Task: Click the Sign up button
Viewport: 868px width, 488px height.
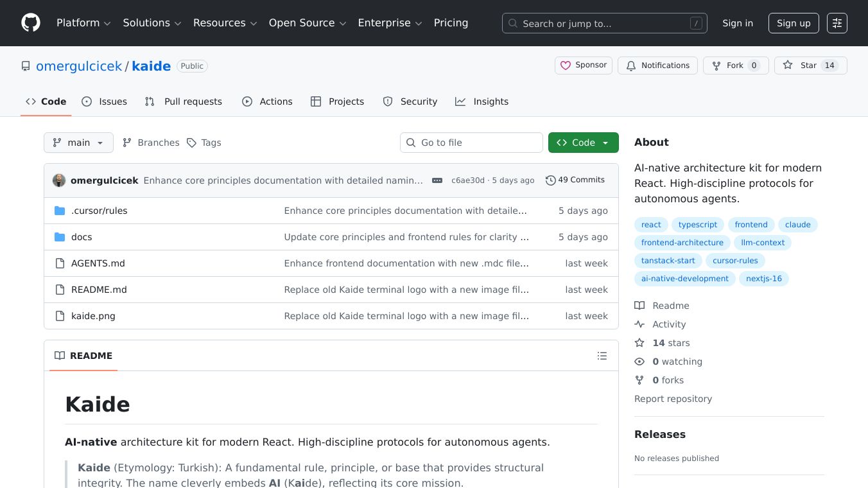Action: tap(794, 23)
